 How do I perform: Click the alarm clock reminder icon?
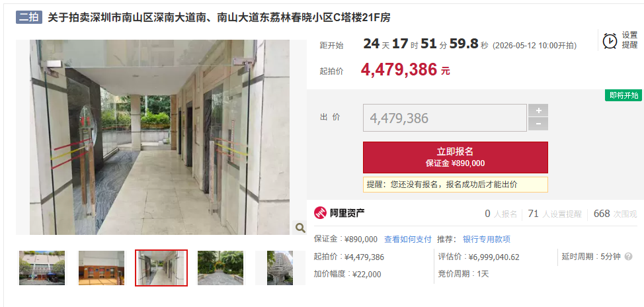click(610, 40)
